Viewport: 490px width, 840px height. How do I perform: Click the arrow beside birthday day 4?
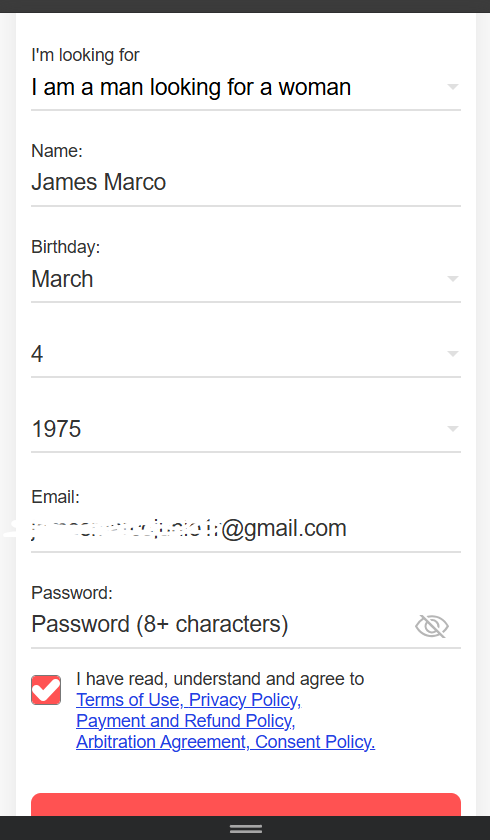(x=453, y=354)
